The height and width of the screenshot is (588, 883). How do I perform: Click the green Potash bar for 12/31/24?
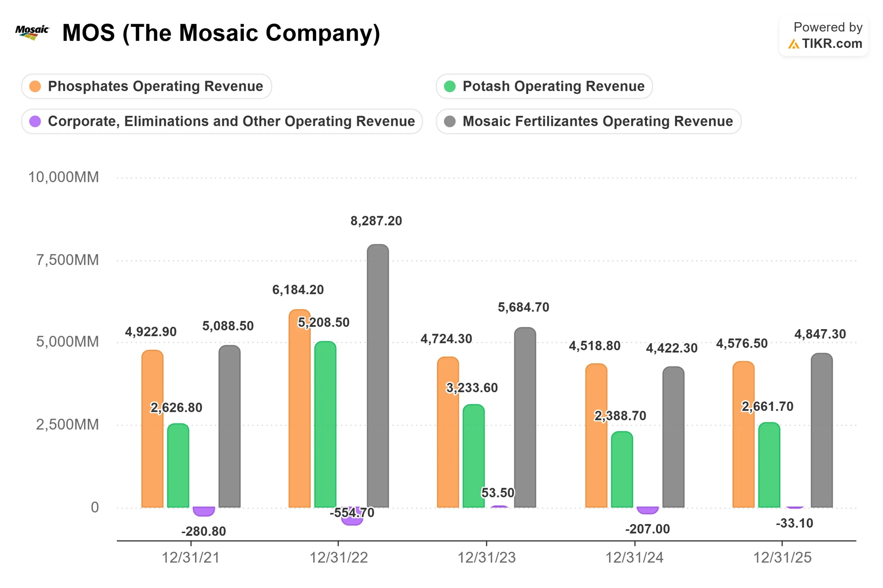[x=622, y=469]
